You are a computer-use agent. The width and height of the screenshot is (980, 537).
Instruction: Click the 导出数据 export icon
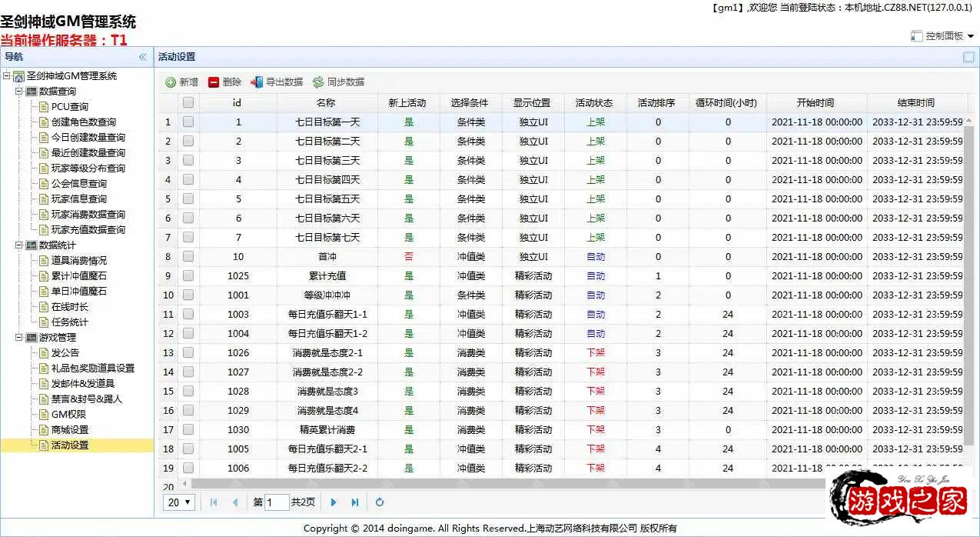[x=257, y=82]
